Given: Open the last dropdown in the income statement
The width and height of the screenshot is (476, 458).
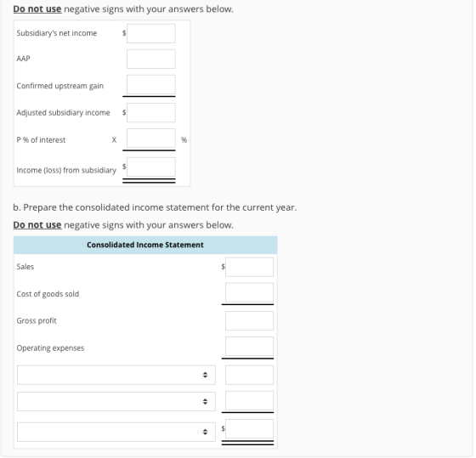Looking at the screenshot, I should 116,433.
